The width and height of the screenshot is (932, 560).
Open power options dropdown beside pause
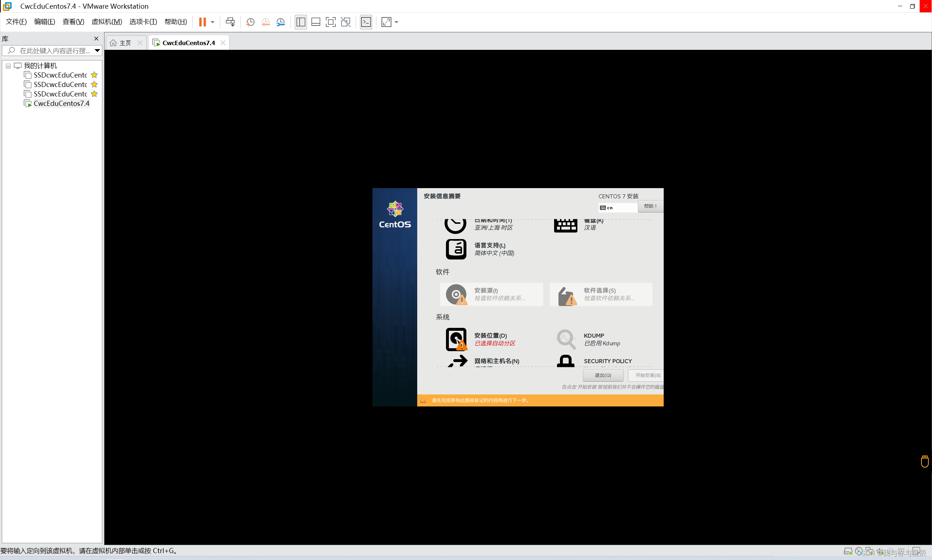coord(213,22)
